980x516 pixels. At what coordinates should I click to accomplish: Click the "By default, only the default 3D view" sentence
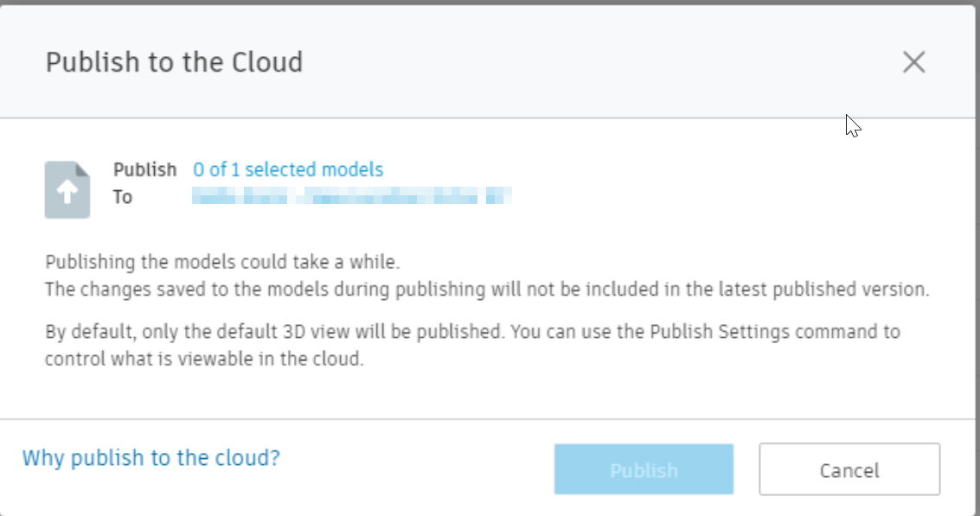click(x=259, y=332)
